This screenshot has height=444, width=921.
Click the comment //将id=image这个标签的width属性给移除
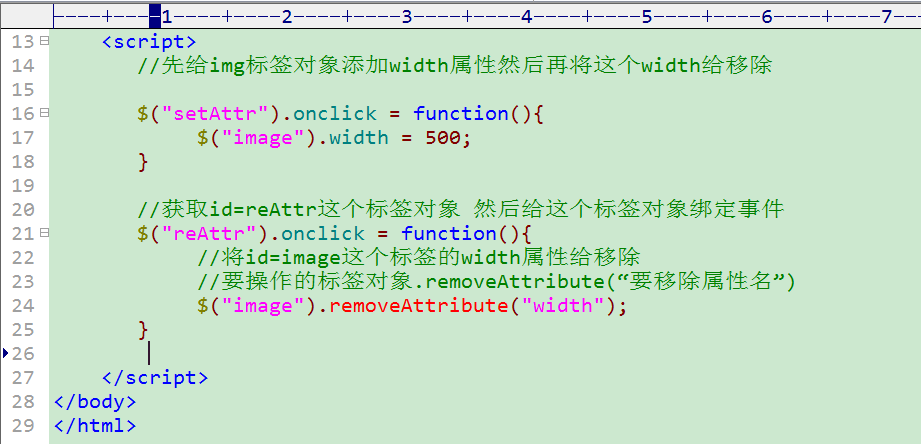[x=418, y=258]
